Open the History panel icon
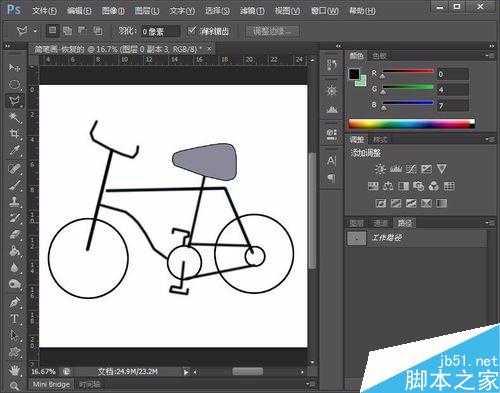Screen dimensions: 500x393 tap(331, 65)
